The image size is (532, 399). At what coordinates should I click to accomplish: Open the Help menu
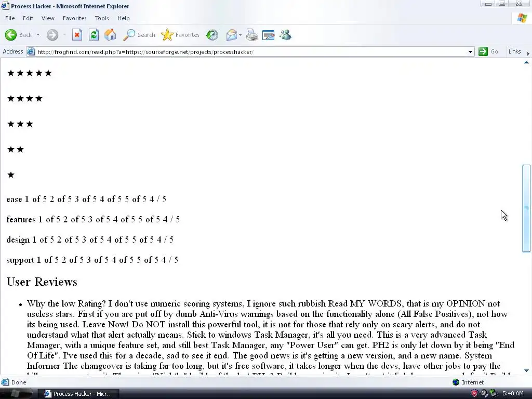(124, 18)
